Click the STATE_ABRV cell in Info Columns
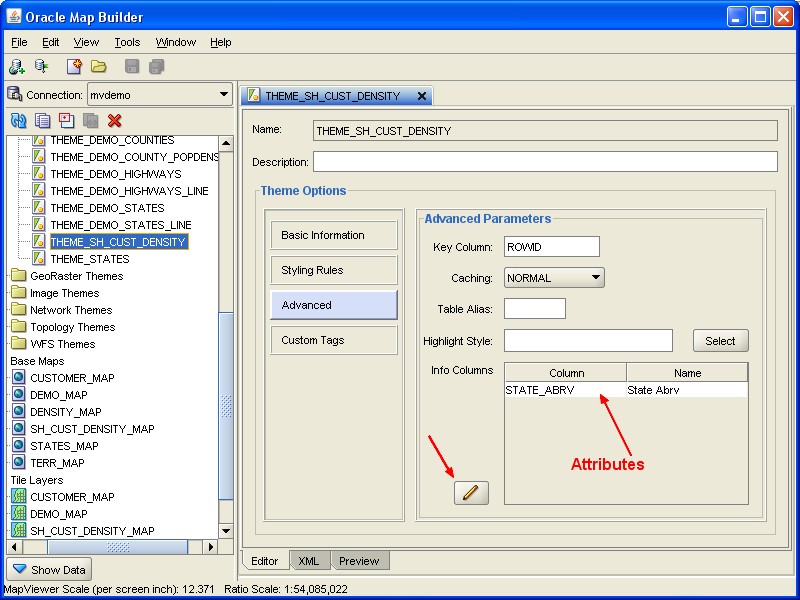 tap(565, 390)
